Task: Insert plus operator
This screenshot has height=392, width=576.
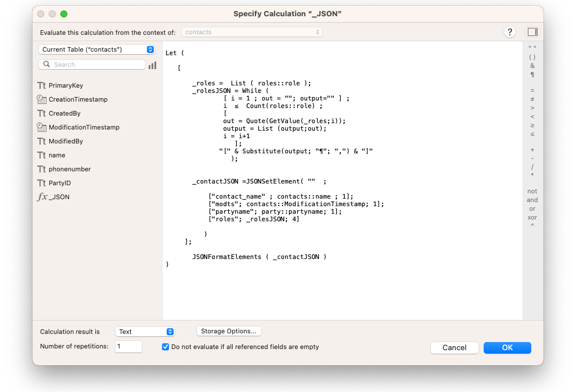Action: pos(532,150)
